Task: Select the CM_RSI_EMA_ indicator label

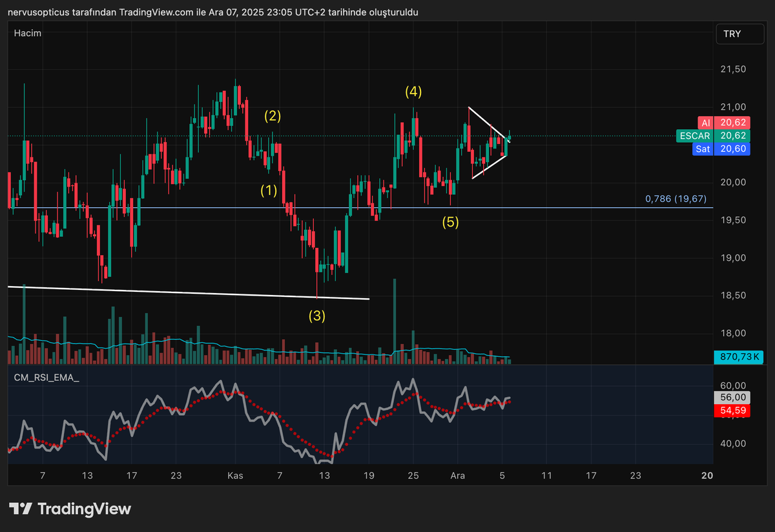Action: click(x=47, y=378)
